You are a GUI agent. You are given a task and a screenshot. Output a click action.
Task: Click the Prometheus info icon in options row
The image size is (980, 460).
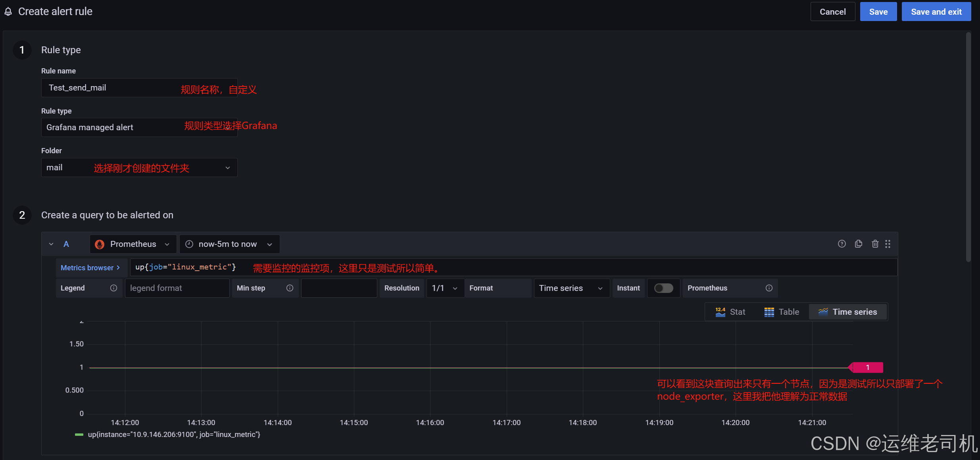pos(769,288)
